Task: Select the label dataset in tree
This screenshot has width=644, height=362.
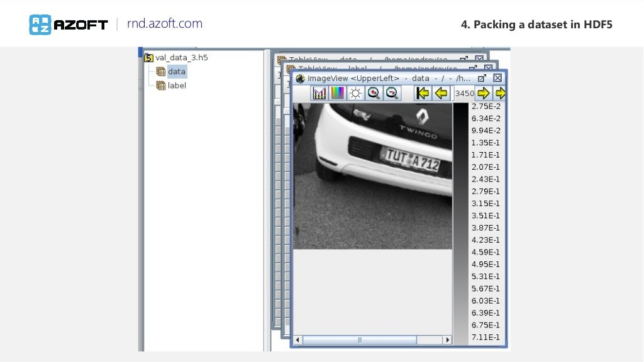Action: point(177,85)
